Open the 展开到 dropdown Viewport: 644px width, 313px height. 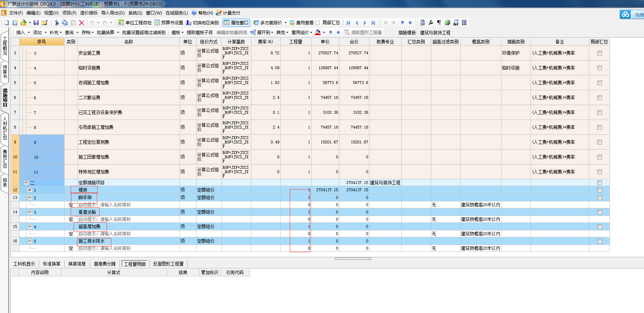(262, 32)
